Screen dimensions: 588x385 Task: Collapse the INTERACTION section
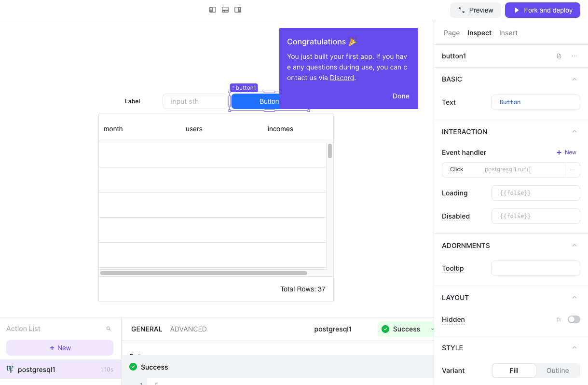574,132
